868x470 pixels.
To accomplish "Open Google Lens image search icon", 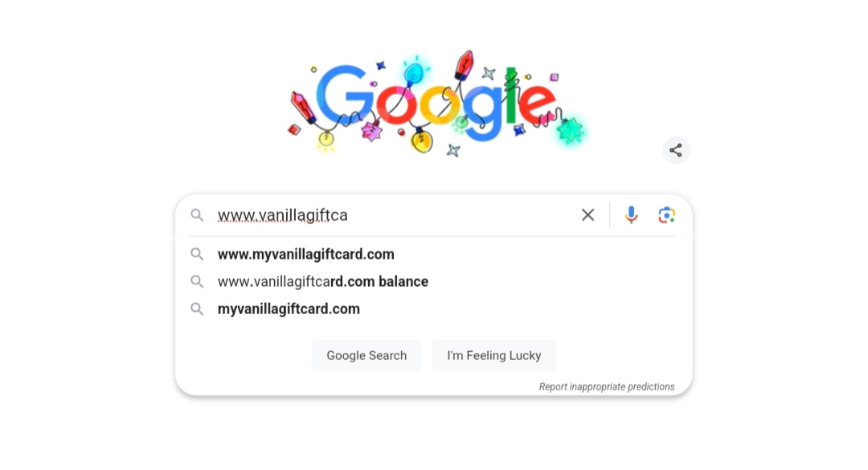I will point(666,215).
